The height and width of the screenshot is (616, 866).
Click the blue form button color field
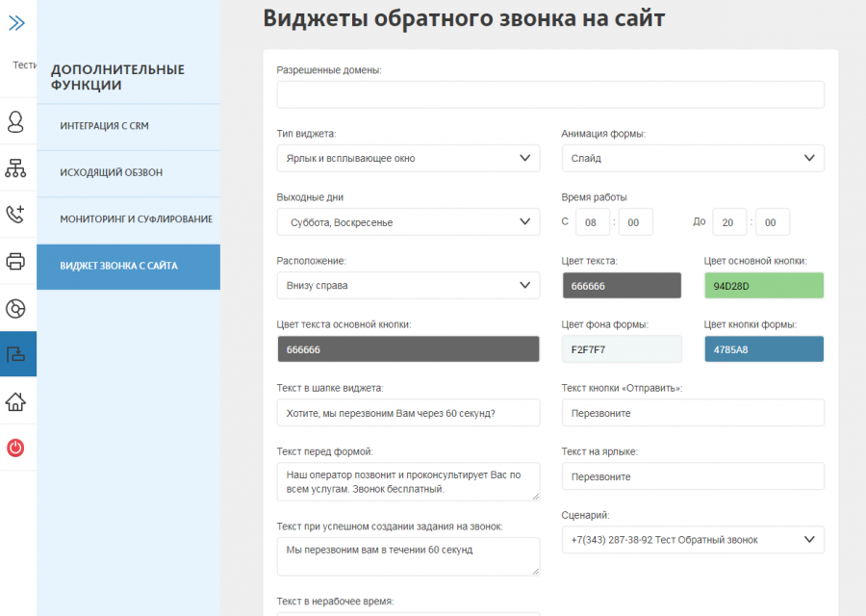click(764, 349)
